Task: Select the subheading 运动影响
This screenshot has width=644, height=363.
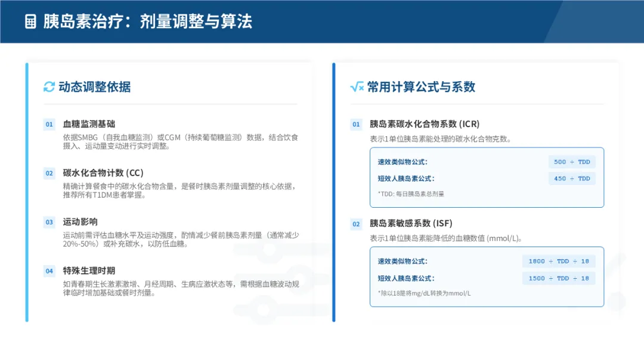Action: pos(80,222)
